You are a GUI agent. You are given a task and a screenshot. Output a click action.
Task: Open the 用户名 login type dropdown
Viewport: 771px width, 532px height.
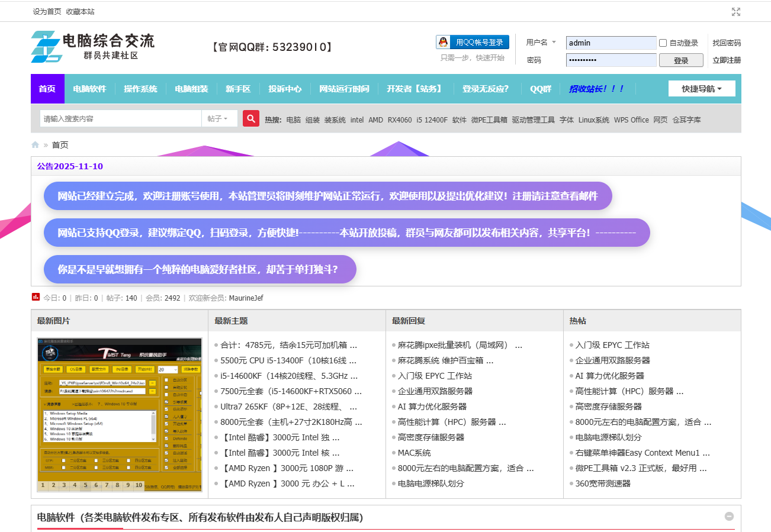(541, 43)
